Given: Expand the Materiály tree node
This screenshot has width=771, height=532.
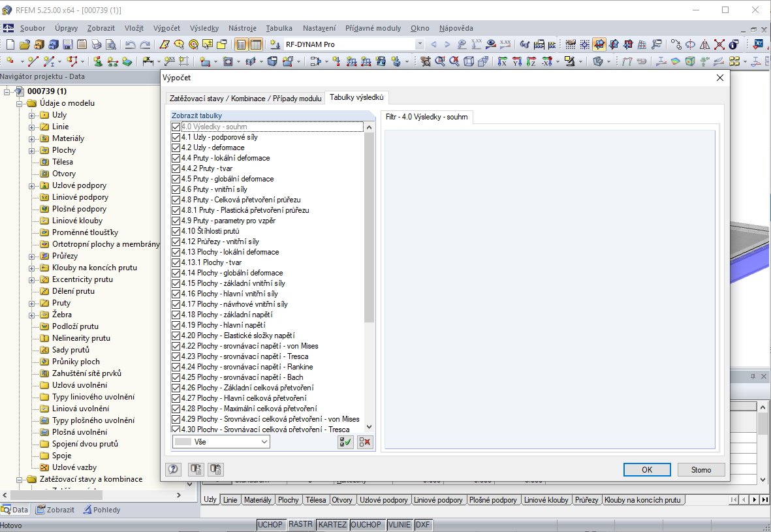Looking at the screenshot, I should tap(31, 138).
